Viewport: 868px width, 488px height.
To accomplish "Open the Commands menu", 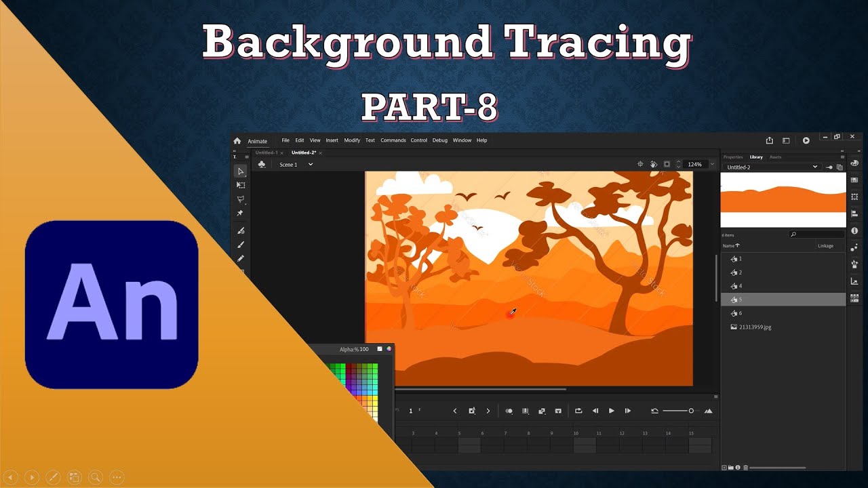I will (x=393, y=140).
